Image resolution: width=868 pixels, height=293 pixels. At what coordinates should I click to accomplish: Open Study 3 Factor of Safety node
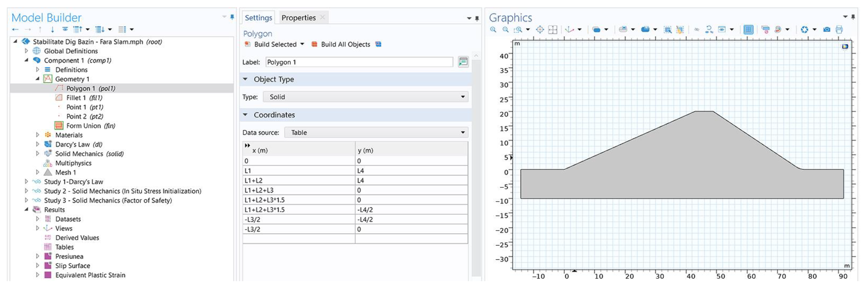(x=26, y=200)
